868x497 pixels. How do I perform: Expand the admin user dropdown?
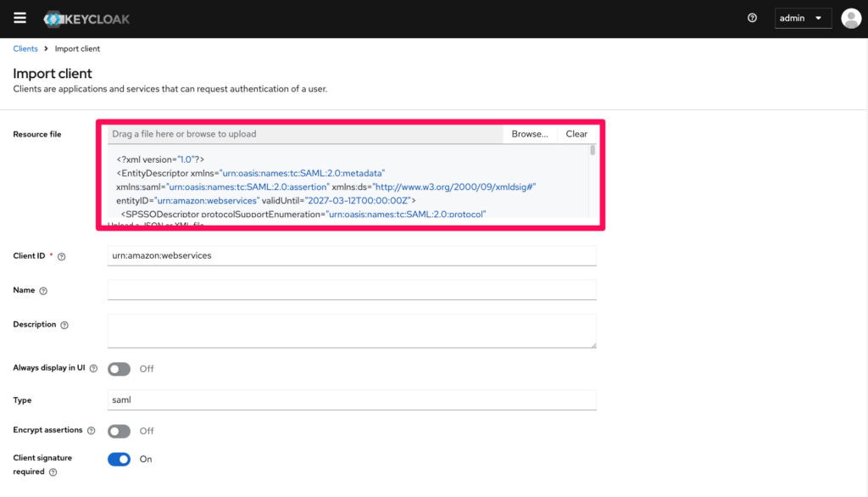[802, 19]
